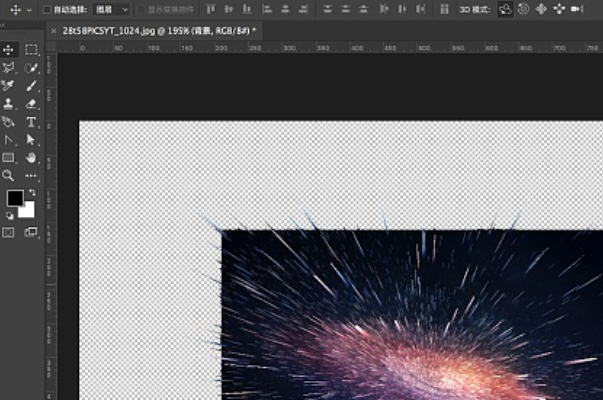Viewport: 603px width, 400px height.
Task: Select the Zoom magnifier tool
Action: pyautogui.click(x=8, y=175)
